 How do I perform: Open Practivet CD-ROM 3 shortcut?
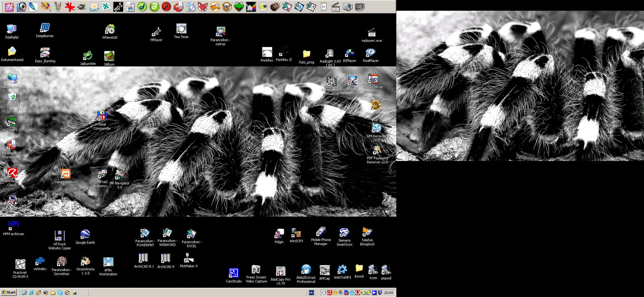[20, 269]
